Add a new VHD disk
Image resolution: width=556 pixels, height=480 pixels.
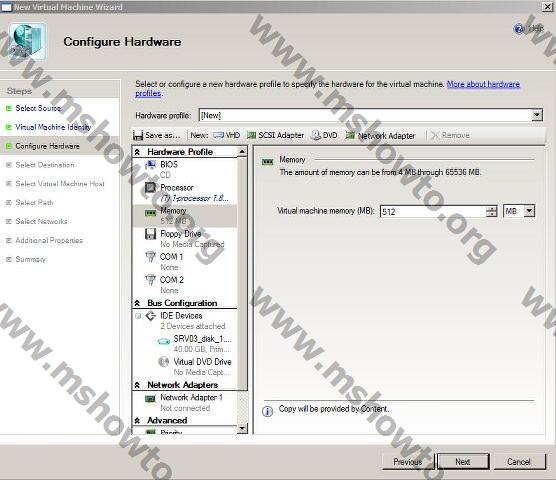[x=227, y=135]
